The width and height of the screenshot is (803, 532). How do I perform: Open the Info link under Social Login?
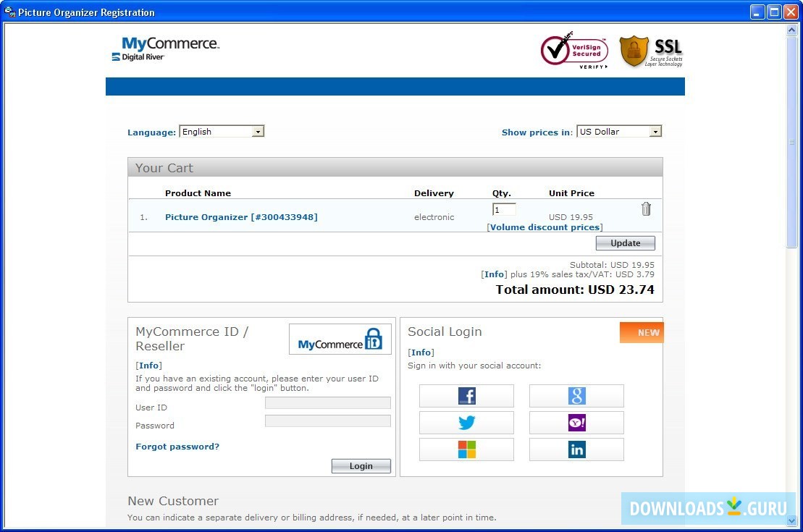421,352
